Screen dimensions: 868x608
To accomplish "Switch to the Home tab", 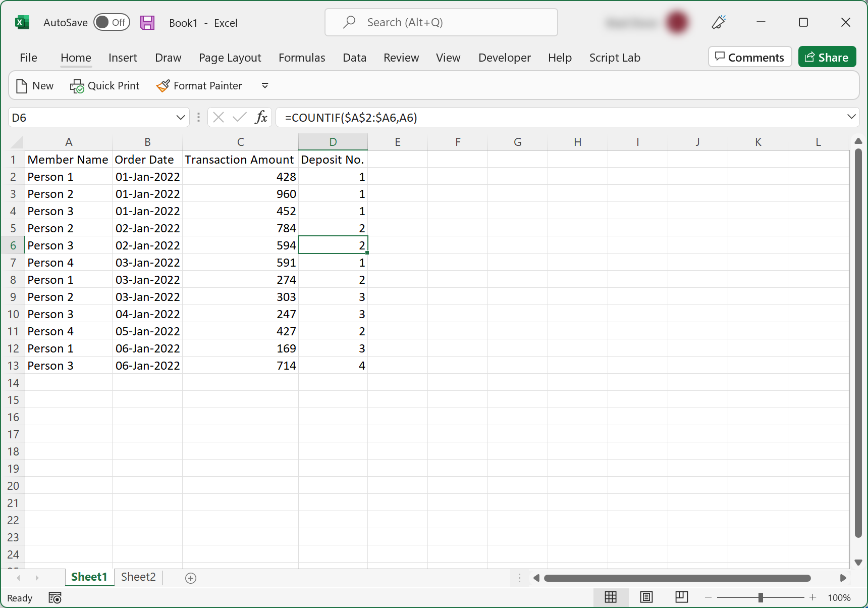I will 76,58.
